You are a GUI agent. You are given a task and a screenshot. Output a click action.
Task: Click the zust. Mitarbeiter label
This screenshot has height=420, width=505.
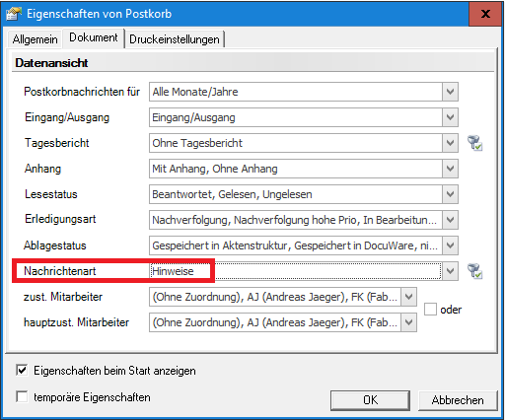pos(63,297)
